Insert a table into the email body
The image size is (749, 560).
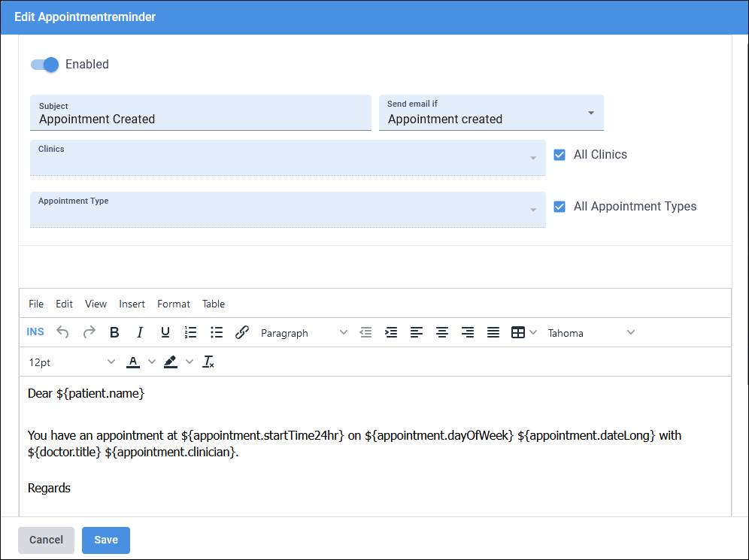click(517, 332)
